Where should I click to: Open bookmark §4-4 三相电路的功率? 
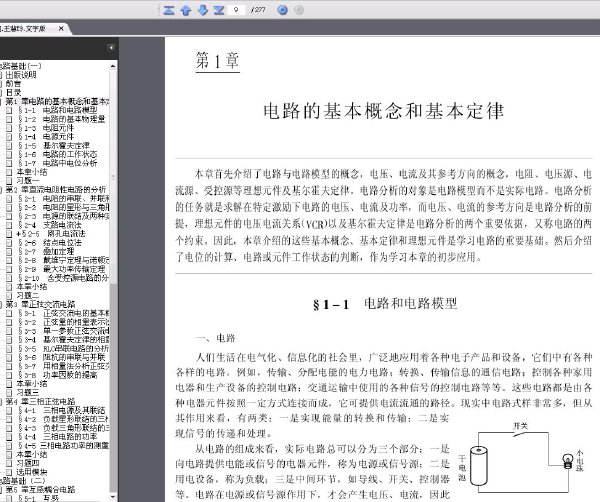click(x=57, y=437)
